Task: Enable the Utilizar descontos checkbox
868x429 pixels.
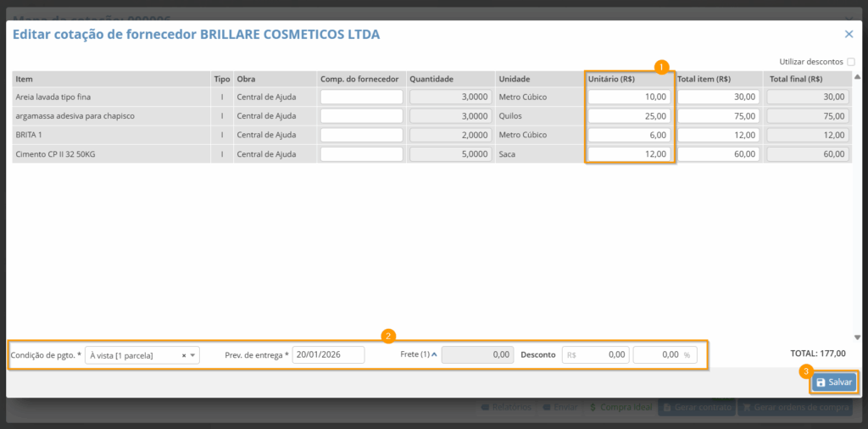Action: click(x=851, y=62)
